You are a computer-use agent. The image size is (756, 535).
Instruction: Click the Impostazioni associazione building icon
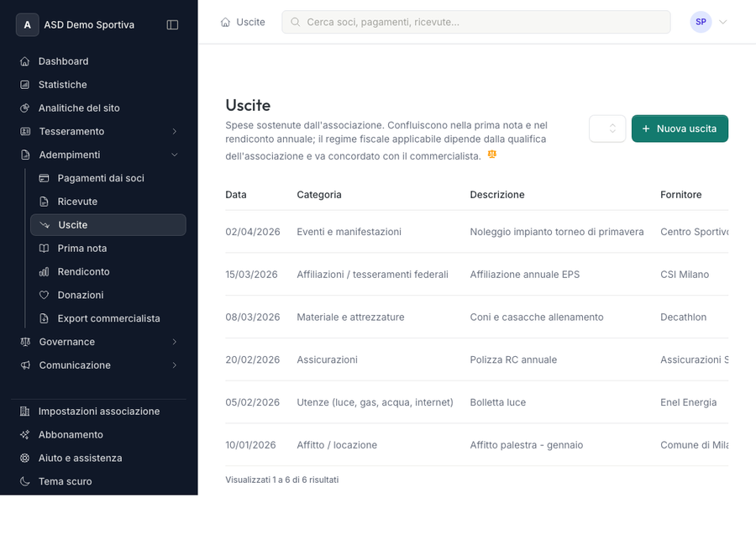tap(25, 412)
